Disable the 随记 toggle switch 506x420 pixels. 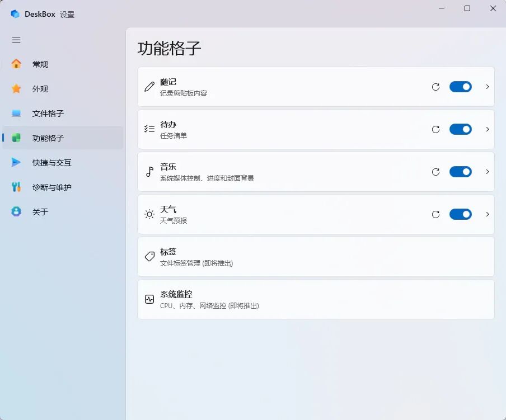(461, 87)
